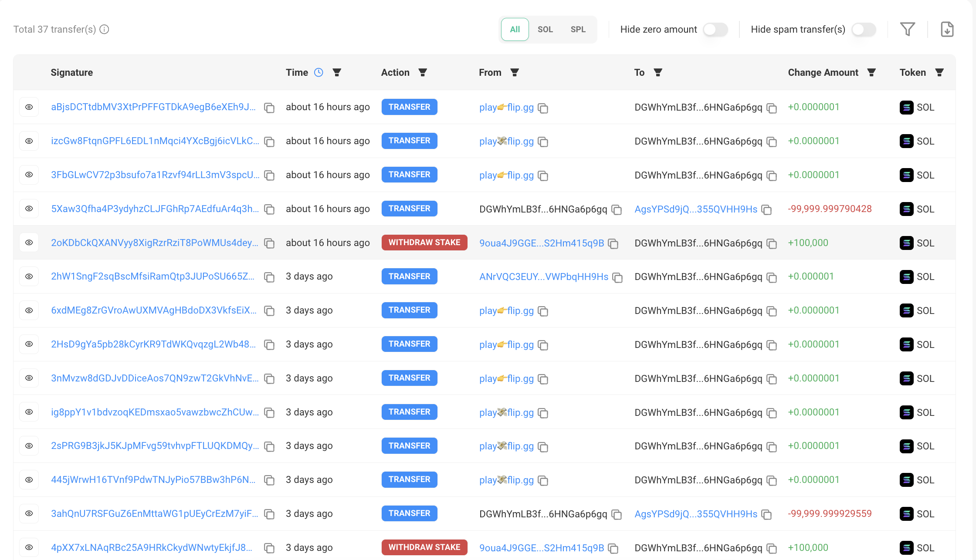Select the SOL tab
The height and width of the screenshot is (560, 976).
545,29
